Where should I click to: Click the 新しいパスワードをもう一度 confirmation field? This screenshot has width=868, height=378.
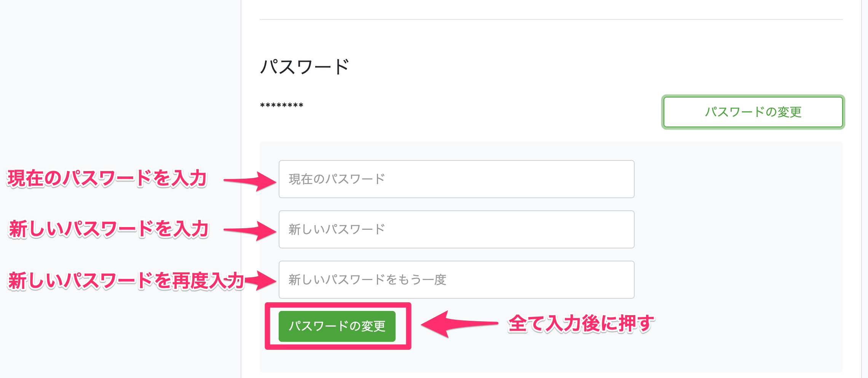pyautogui.click(x=456, y=280)
